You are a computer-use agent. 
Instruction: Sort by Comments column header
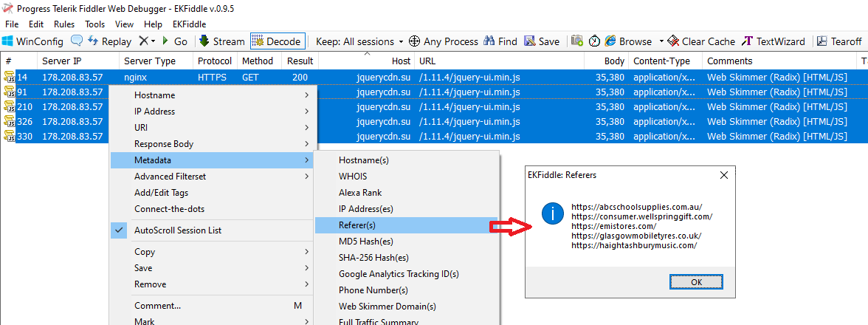(x=778, y=61)
